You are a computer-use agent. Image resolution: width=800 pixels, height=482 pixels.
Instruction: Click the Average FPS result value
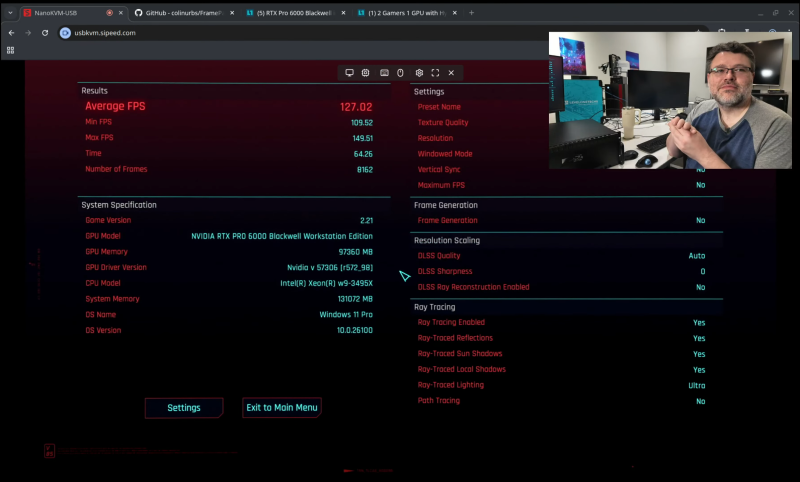point(355,107)
